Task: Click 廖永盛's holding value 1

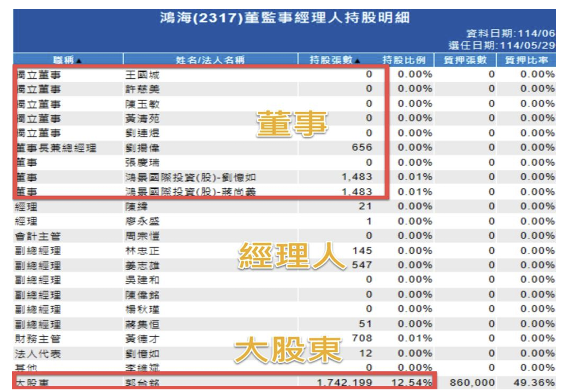Action: [x=369, y=221]
